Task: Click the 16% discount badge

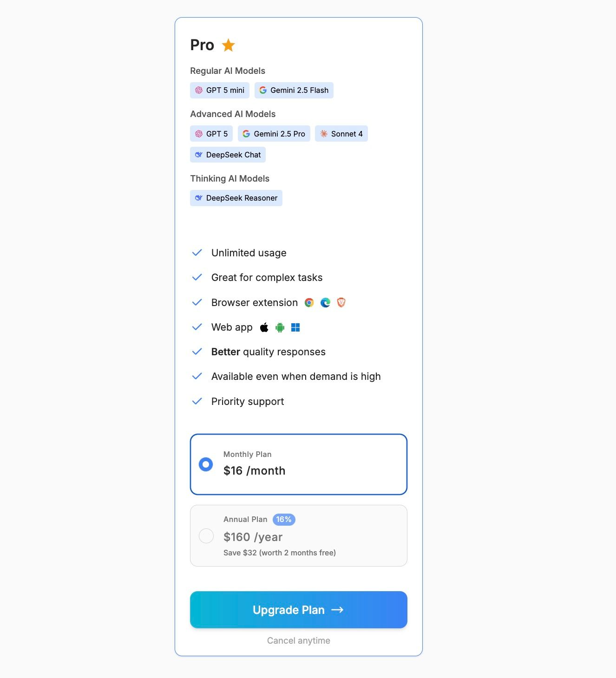Action: tap(283, 519)
